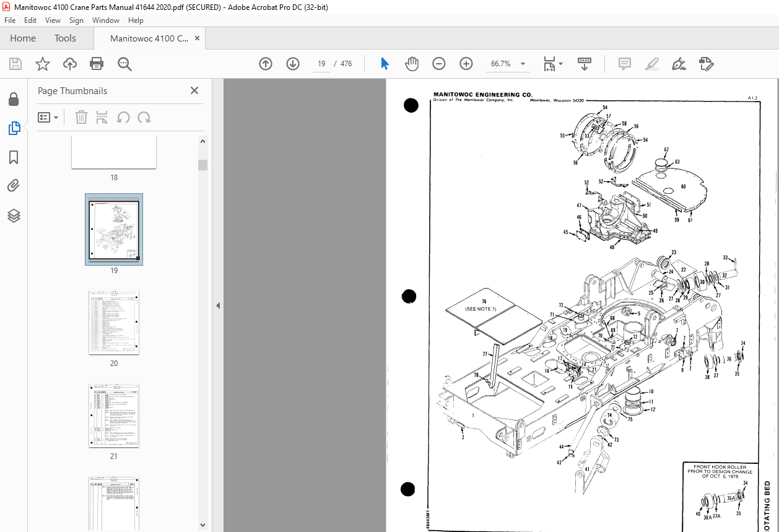The height and width of the screenshot is (532, 779).
Task: Activate the Hand pan tool
Action: tap(412, 64)
